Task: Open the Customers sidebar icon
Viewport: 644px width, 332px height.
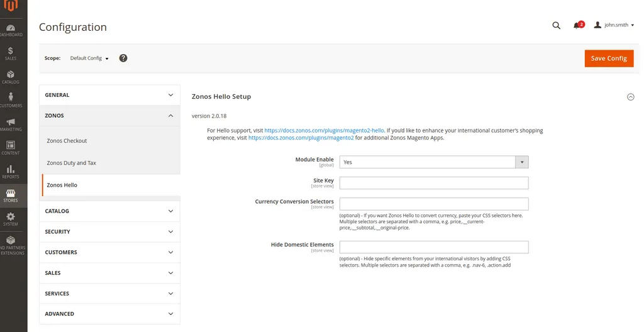Action: 11,101
